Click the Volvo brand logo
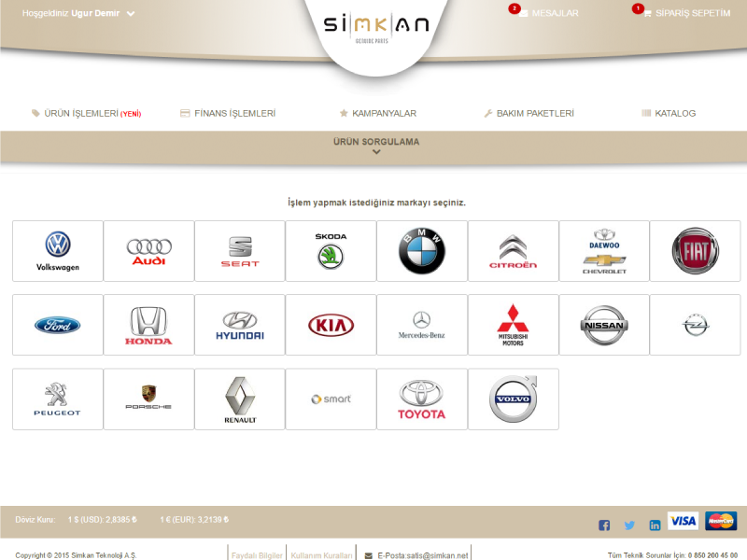Screen dimensions: 747x560 pyautogui.click(x=513, y=399)
